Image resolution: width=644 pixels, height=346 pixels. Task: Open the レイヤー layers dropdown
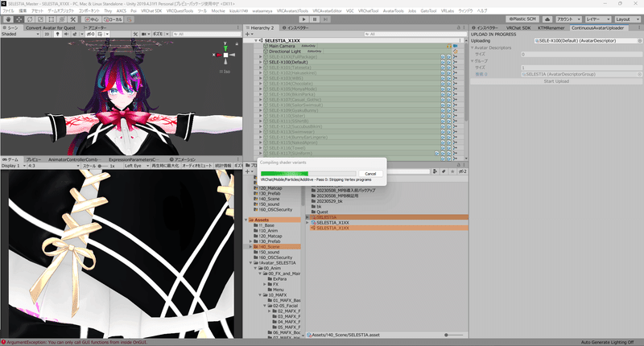(x=598, y=19)
